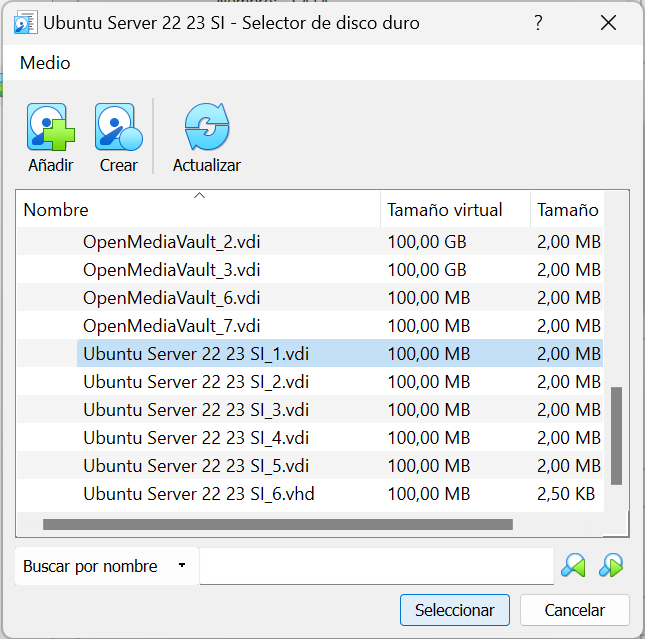Click the truncated Tamaño column header
645x639 pixels.
point(567,209)
